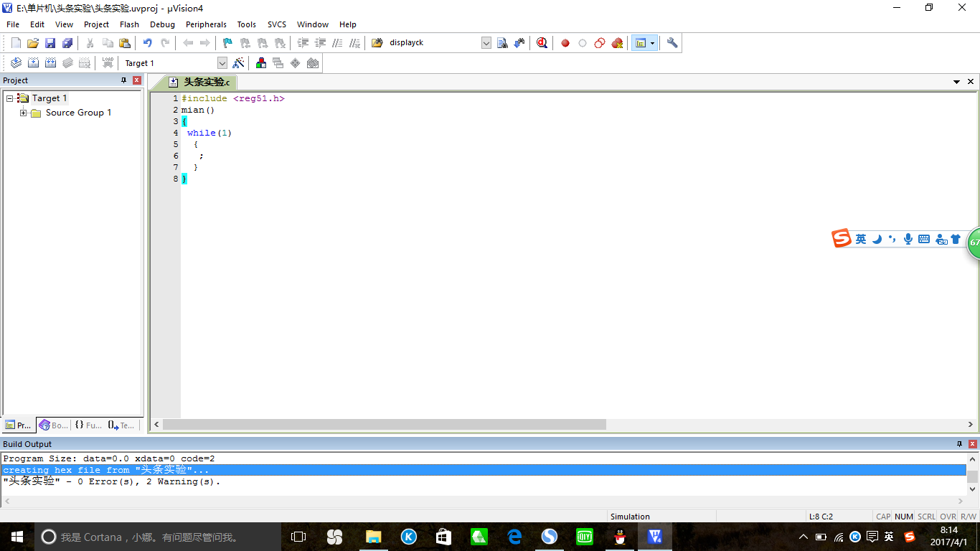Open File Explorer from the taskbar
The height and width of the screenshot is (551, 980).
(x=373, y=537)
